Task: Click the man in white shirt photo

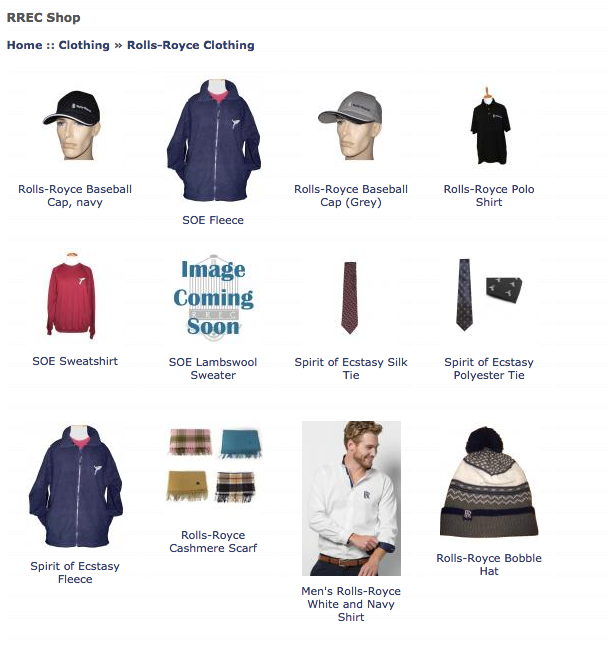Action: click(x=351, y=498)
